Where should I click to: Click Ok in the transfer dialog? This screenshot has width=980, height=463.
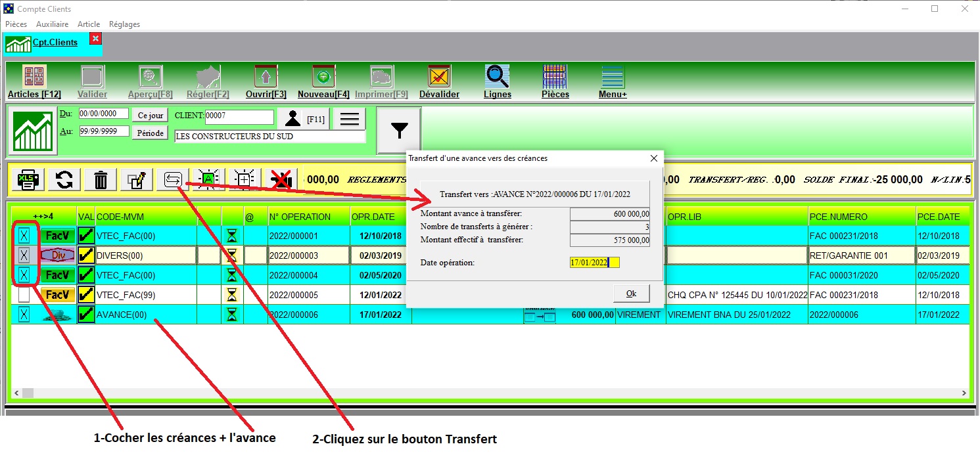[631, 293]
